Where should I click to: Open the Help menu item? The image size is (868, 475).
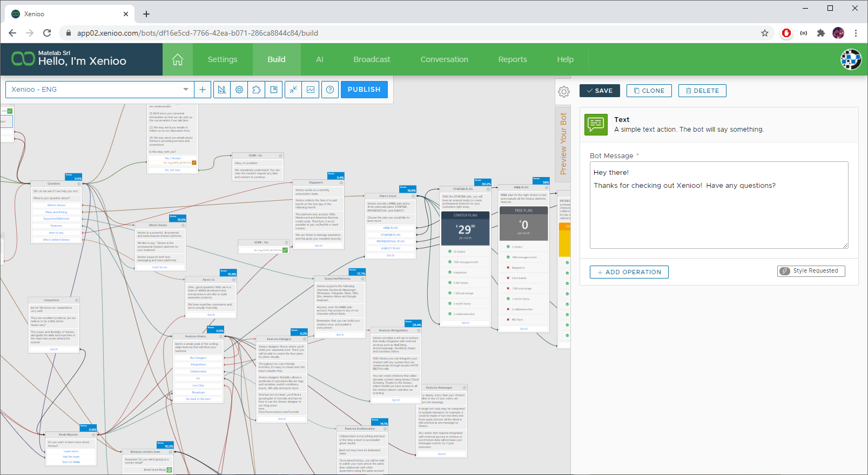tap(566, 59)
